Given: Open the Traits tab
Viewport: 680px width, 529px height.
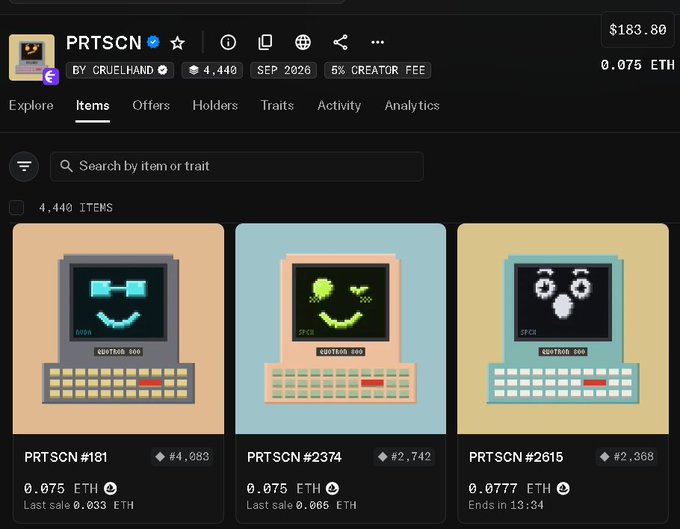Looking at the screenshot, I should point(277,105).
